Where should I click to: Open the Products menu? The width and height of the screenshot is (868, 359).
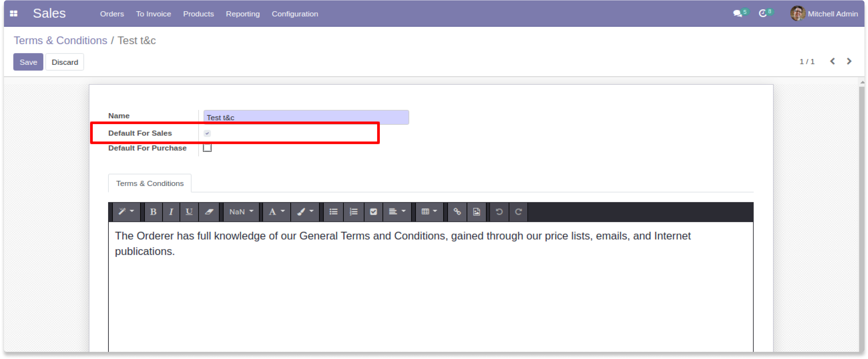(x=198, y=14)
